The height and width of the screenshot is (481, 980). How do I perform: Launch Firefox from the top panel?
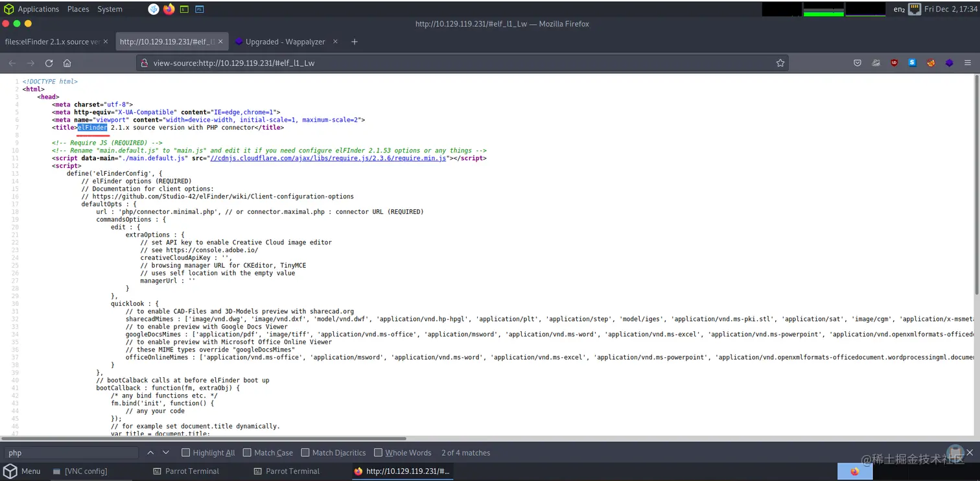[x=169, y=9]
